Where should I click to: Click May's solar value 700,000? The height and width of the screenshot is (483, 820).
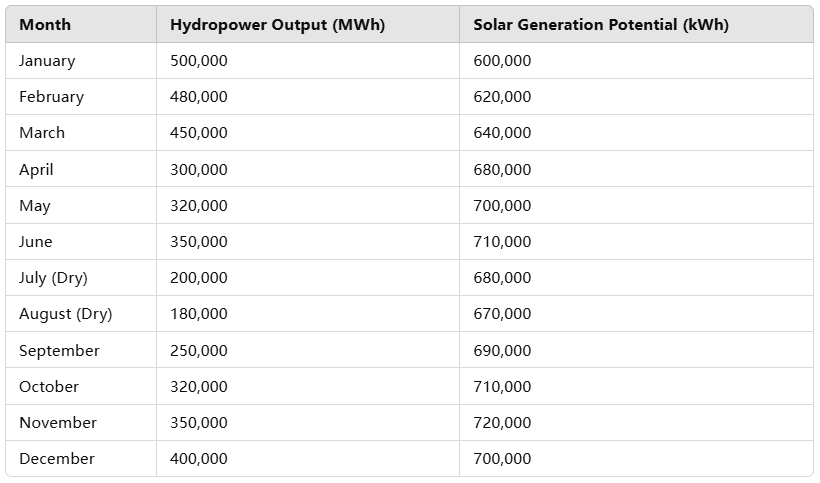[502, 205]
